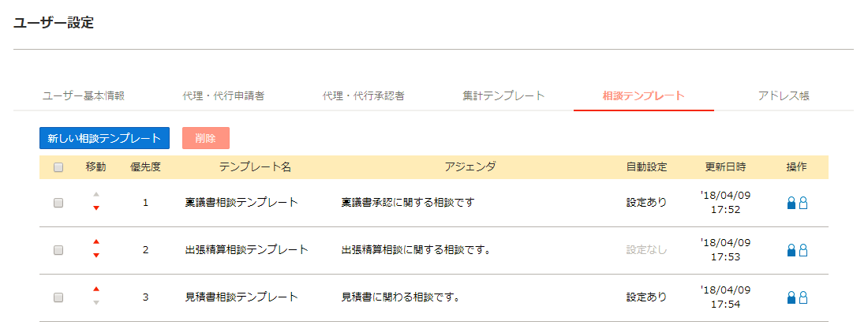The height and width of the screenshot is (329, 868).
Task: Check the box for 稟議書相談テンプレート row
Action: (x=58, y=204)
